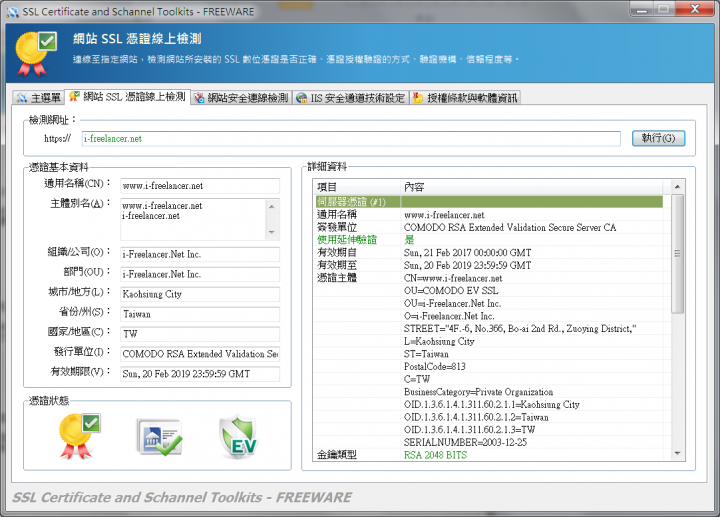Click the IIS 安全通道技術設定 tab globe icon

click(x=302, y=98)
